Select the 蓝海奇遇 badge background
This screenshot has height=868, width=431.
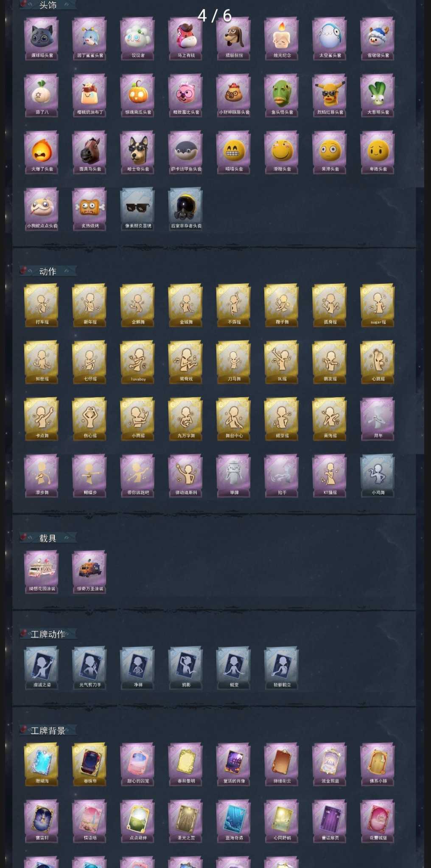234,820
